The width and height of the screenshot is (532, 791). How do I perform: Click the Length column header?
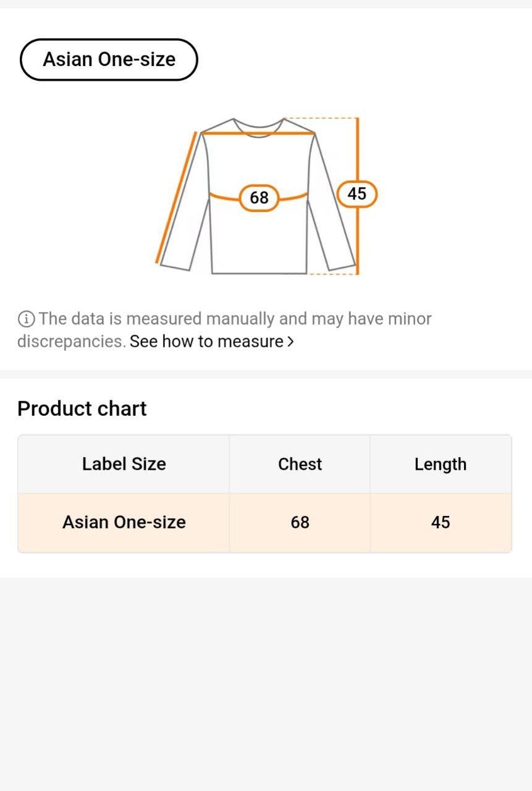click(x=440, y=464)
